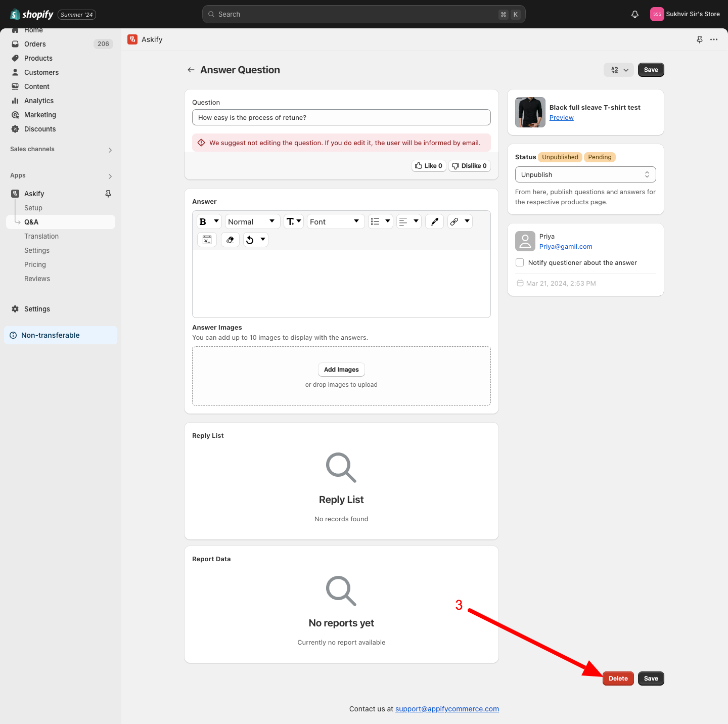
Task: Click the Question text input field
Action: point(341,117)
